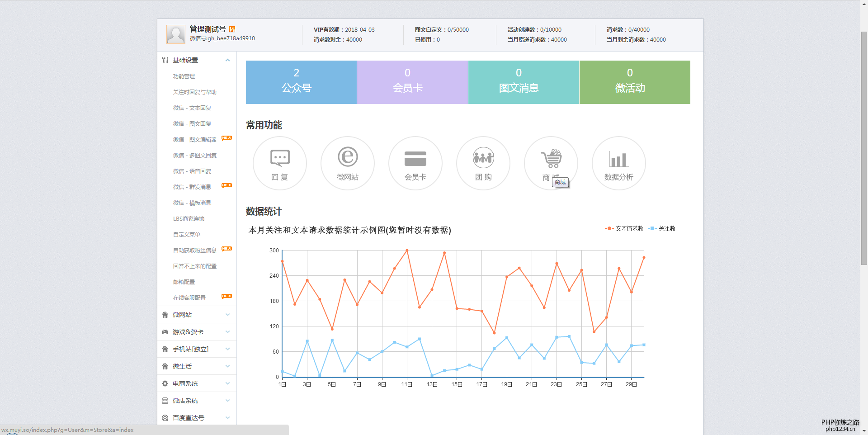Open 微信 - 图文回复 menu item
Screen dimensions: 868x435
192,124
